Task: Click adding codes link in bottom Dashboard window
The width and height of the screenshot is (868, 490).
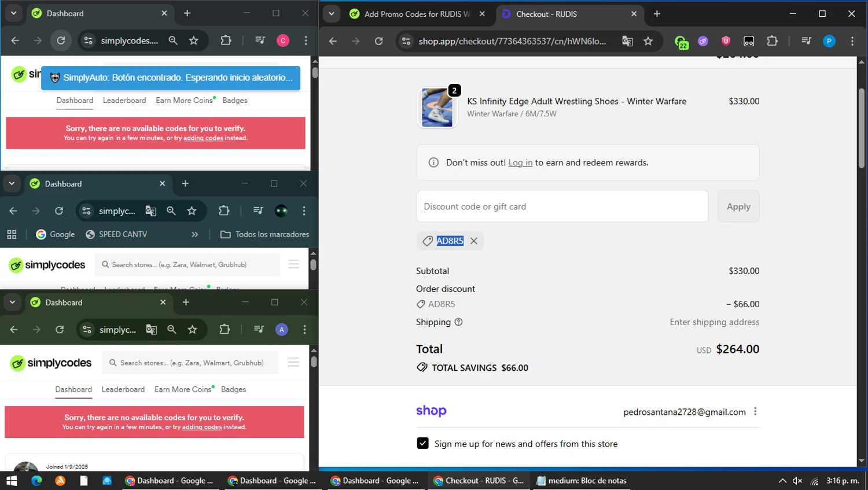Action: click(202, 428)
